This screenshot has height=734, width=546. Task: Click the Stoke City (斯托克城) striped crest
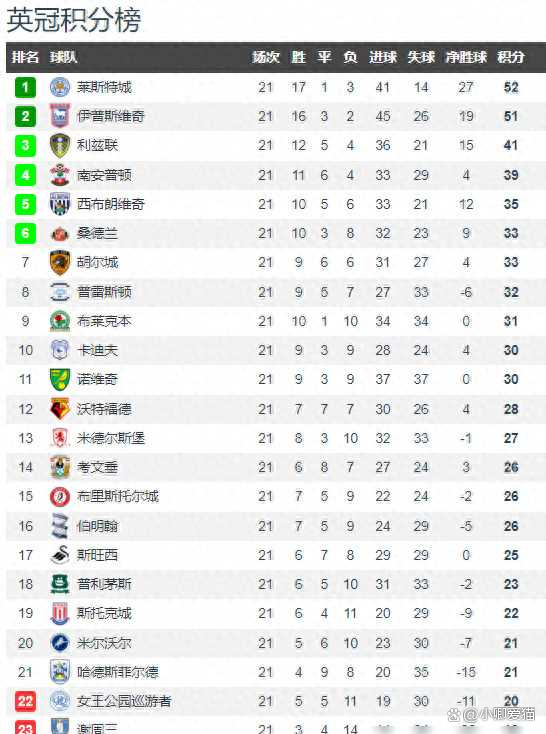[60, 613]
